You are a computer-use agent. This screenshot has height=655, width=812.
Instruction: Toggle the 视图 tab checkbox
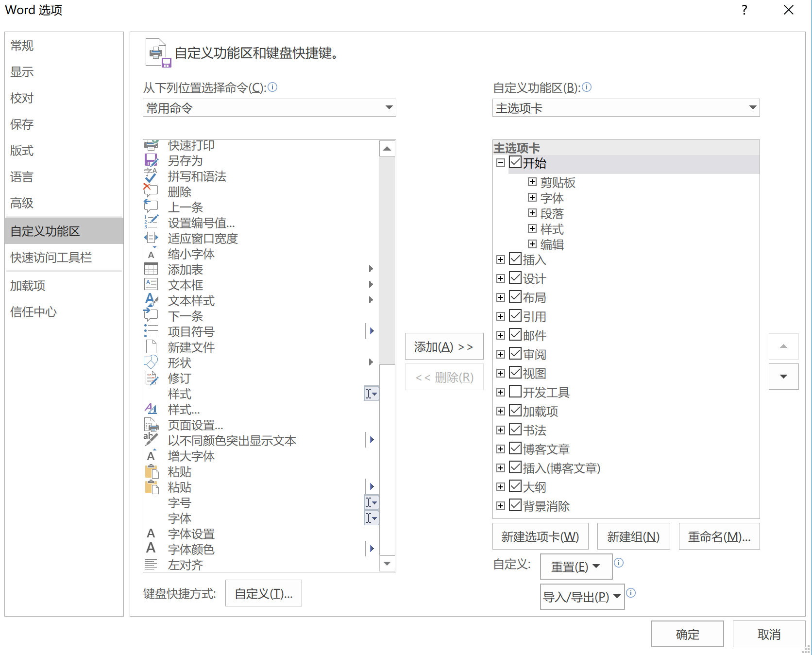[x=515, y=373]
